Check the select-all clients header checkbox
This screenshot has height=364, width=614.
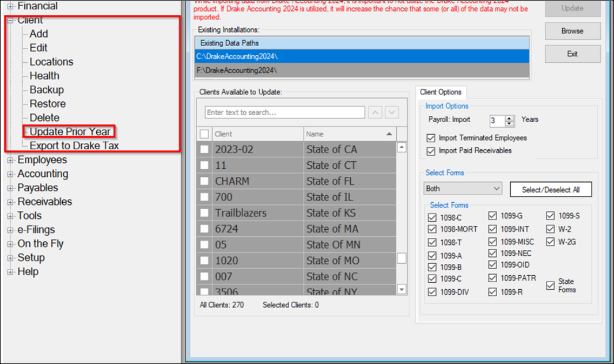(204, 134)
